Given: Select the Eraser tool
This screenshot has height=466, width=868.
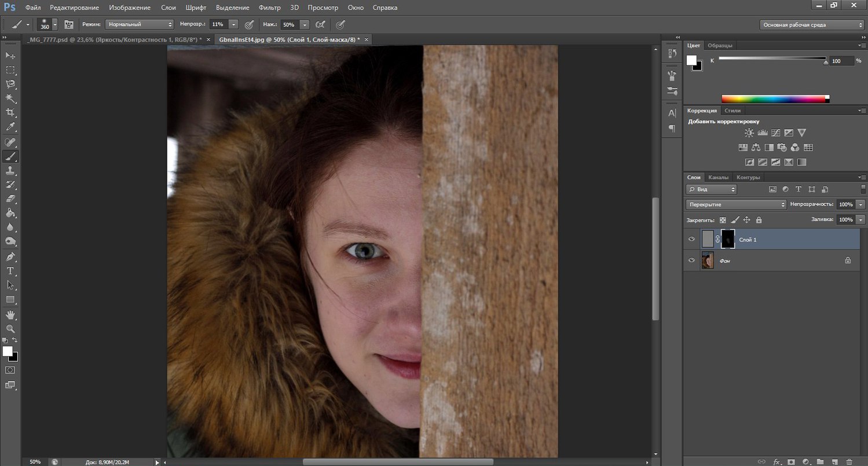Looking at the screenshot, I should 10,199.
